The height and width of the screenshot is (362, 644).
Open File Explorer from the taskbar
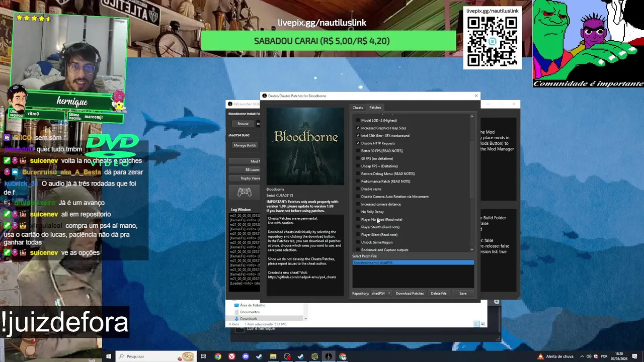(x=273, y=356)
